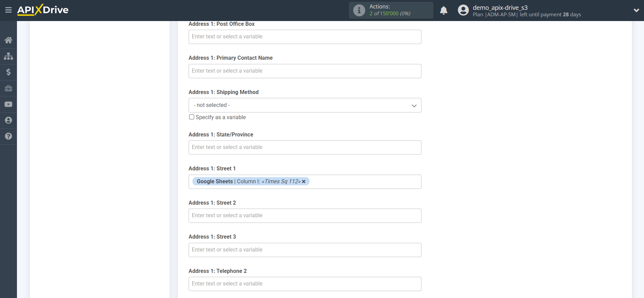The image size is (644, 298).
Task: Open the help question mark icon in the sidebar
Action: [8, 136]
